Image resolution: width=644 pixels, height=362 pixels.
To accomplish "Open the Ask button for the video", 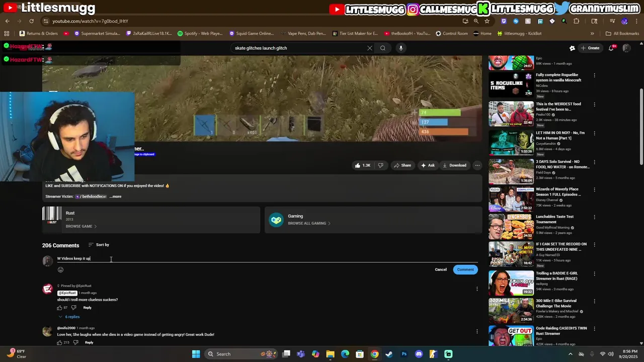I will [x=428, y=165].
